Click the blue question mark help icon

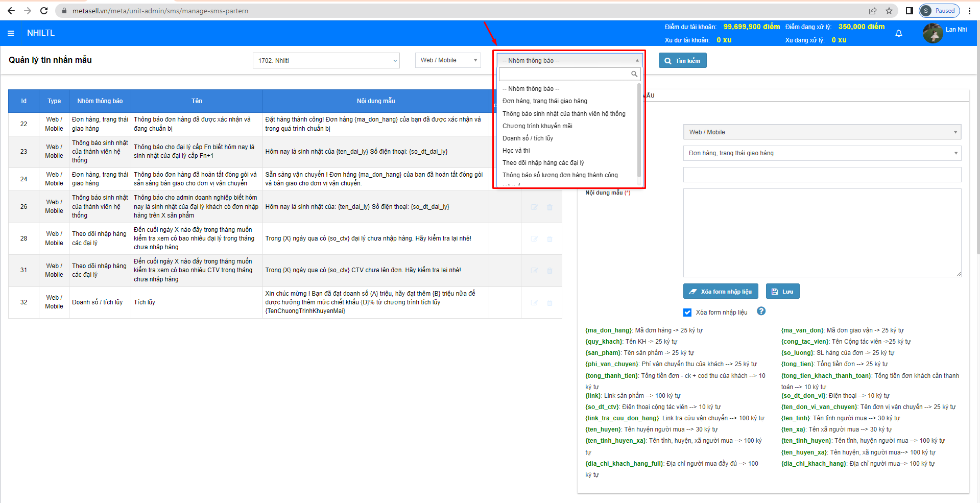761,311
